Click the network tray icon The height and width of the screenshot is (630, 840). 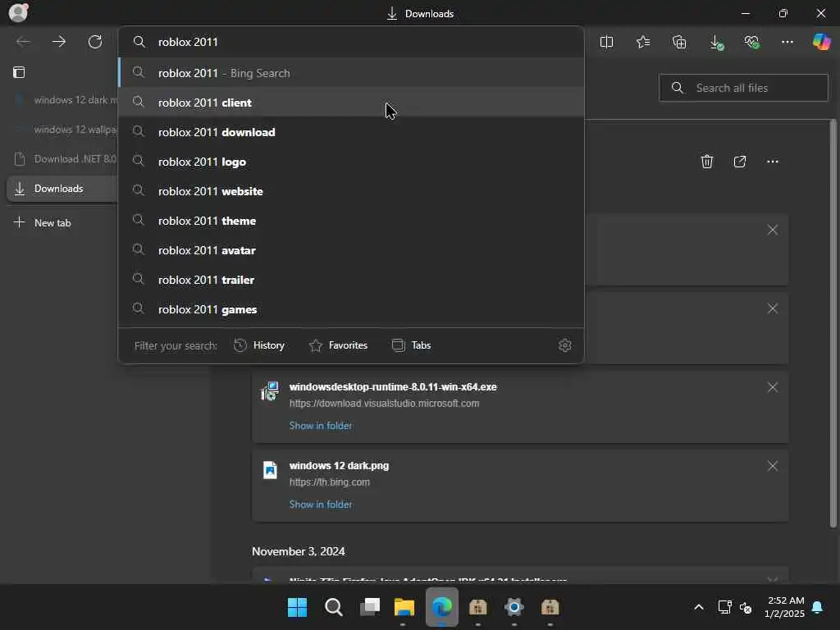click(x=724, y=607)
